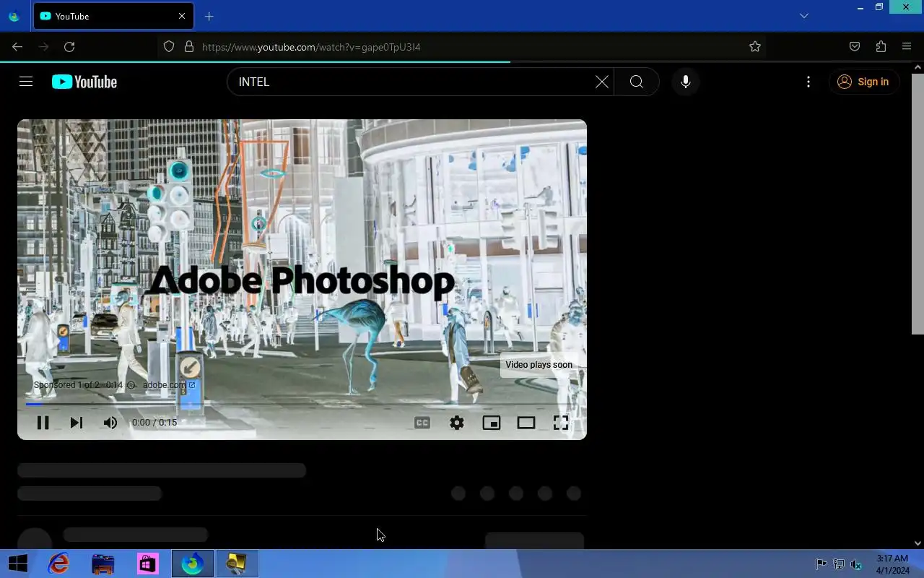Enable theater mode view
This screenshot has height=578, width=924.
click(526, 423)
